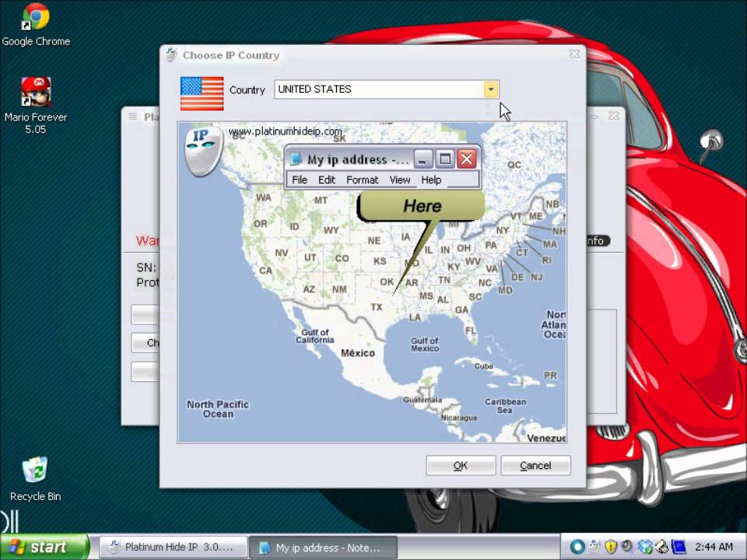Viewport: 747px width, 560px height.
Task: Open the Notepad Help menu
Action: coord(431,180)
